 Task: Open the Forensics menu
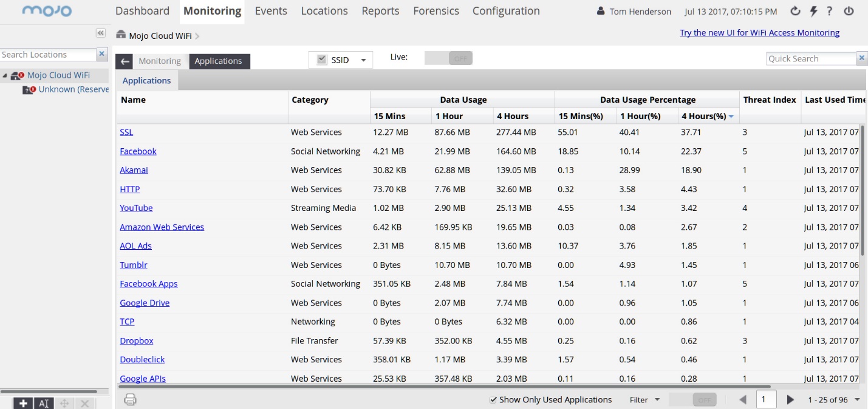pyautogui.click(x=436, y=11)
